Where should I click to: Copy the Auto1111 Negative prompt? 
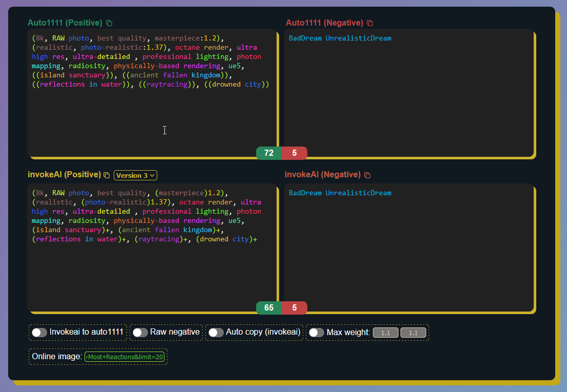click(370, 23)
